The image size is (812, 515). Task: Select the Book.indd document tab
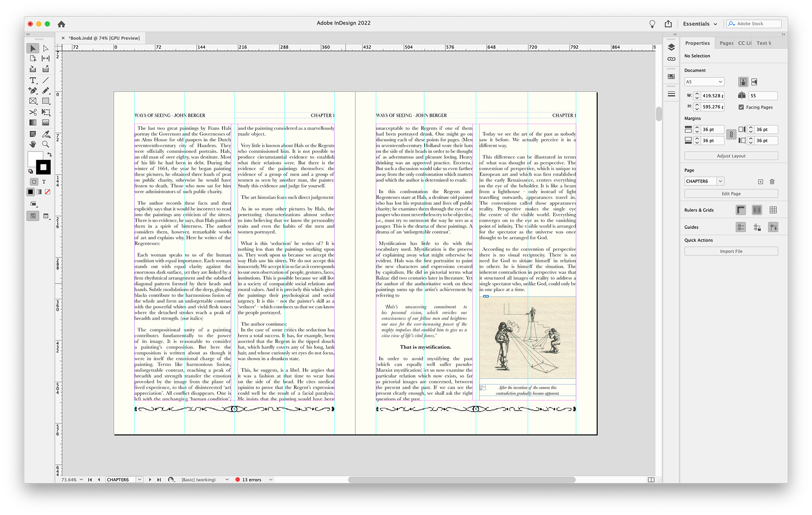[x=104, y=38]
